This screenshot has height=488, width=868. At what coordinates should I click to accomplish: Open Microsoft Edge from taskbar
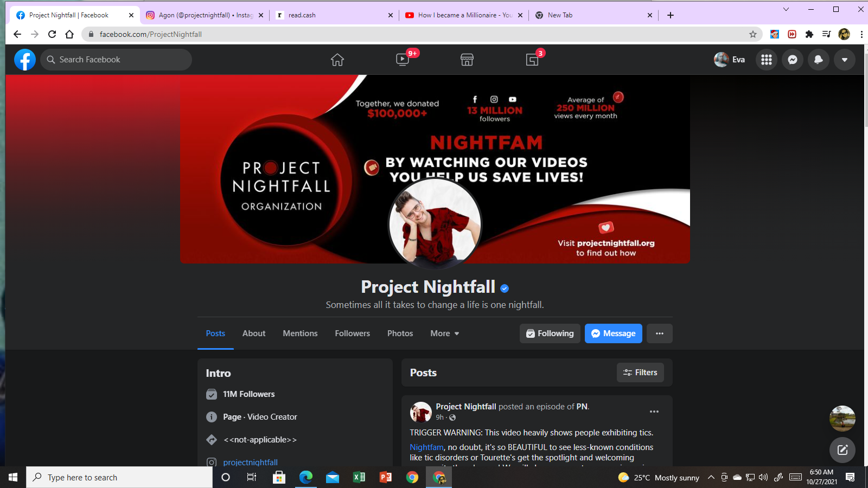[x=306, y=477]
